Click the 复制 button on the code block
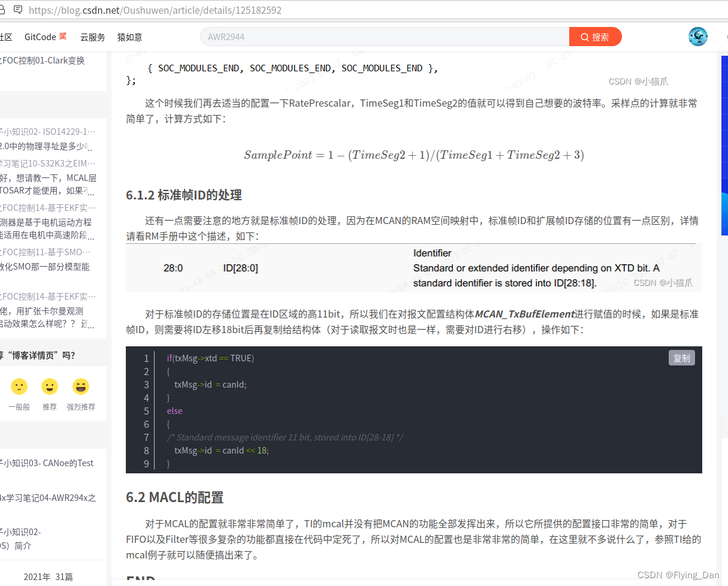728x586 pixels. point(681,358)
